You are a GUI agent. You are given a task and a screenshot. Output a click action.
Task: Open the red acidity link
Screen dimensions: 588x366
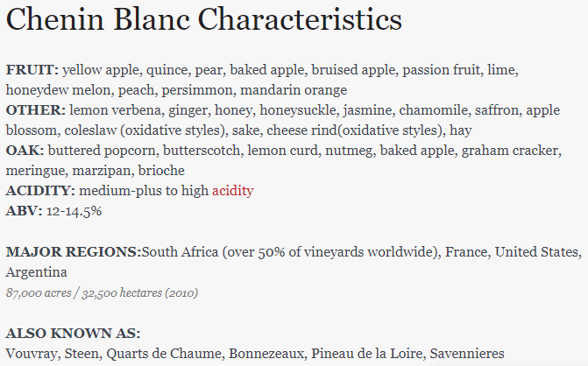(x=232, y=190)
